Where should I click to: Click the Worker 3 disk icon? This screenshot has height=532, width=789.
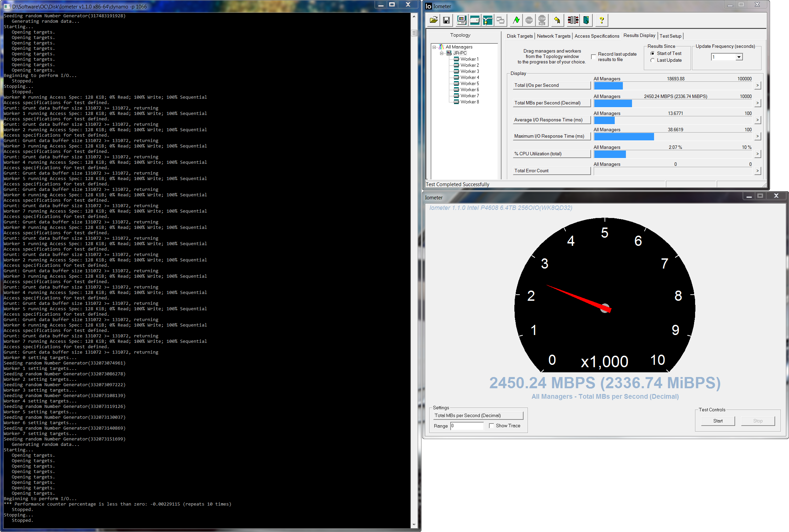[x=457, y=71]
